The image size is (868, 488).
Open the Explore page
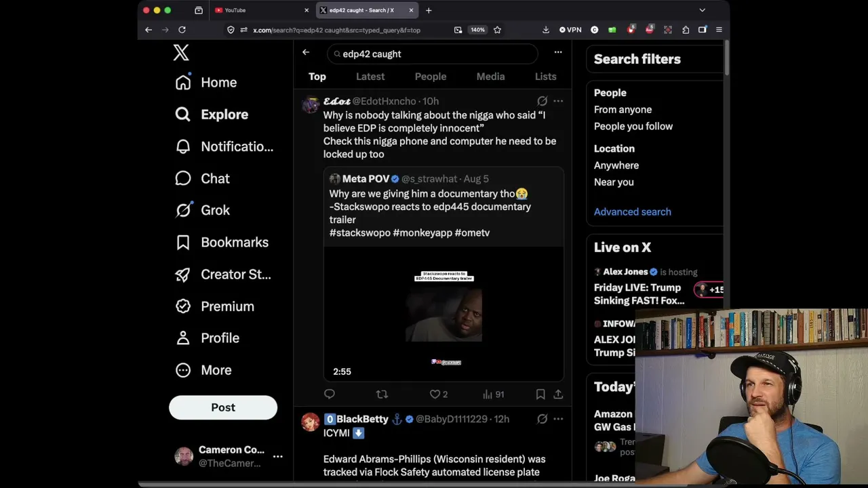coord(212,115)
